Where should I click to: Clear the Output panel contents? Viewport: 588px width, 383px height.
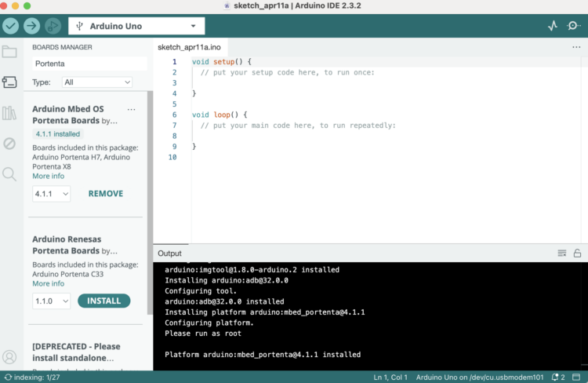coord(562,254)
